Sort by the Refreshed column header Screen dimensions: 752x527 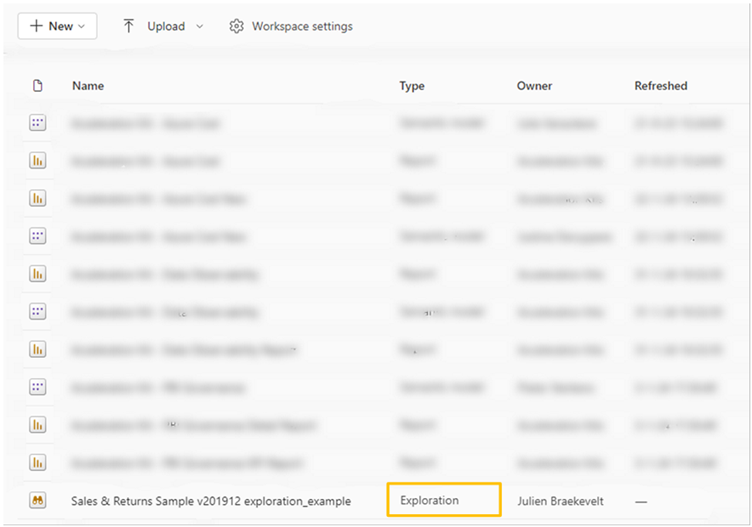click(660, 86)
